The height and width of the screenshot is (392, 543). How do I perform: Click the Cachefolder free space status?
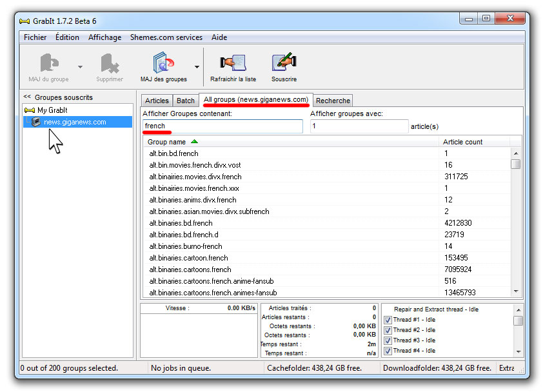point(315,368)
